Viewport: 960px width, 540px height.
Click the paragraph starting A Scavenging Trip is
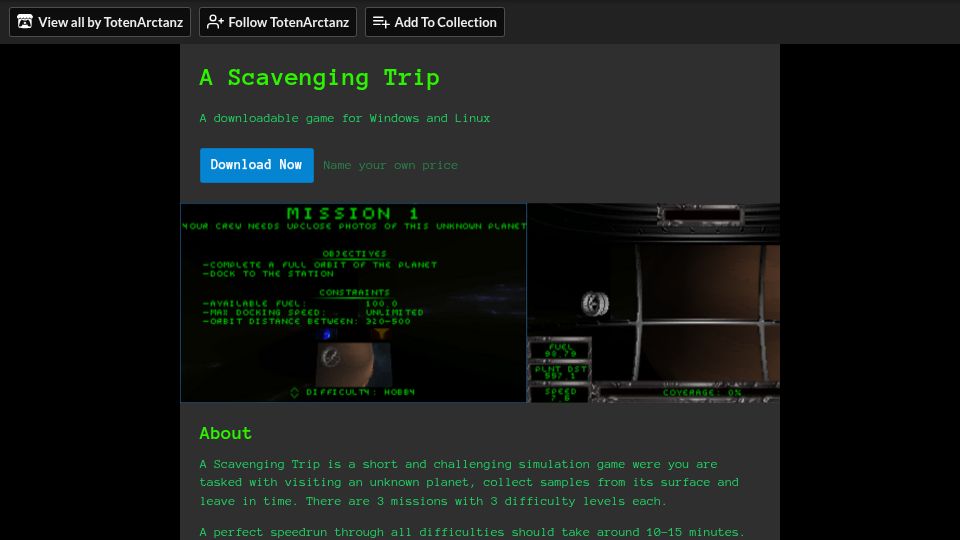(x=469, y=482)
